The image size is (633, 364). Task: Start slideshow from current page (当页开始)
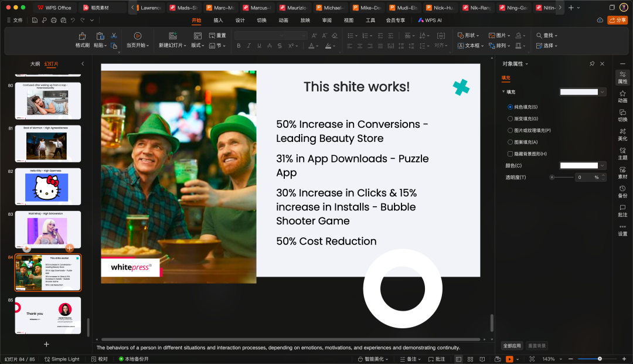tap(138, 40)
